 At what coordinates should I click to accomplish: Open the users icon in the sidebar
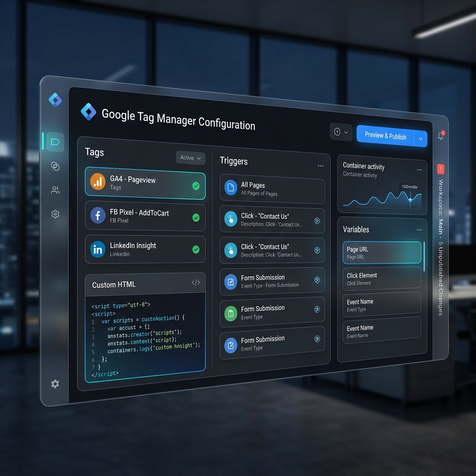click(55, 190)
